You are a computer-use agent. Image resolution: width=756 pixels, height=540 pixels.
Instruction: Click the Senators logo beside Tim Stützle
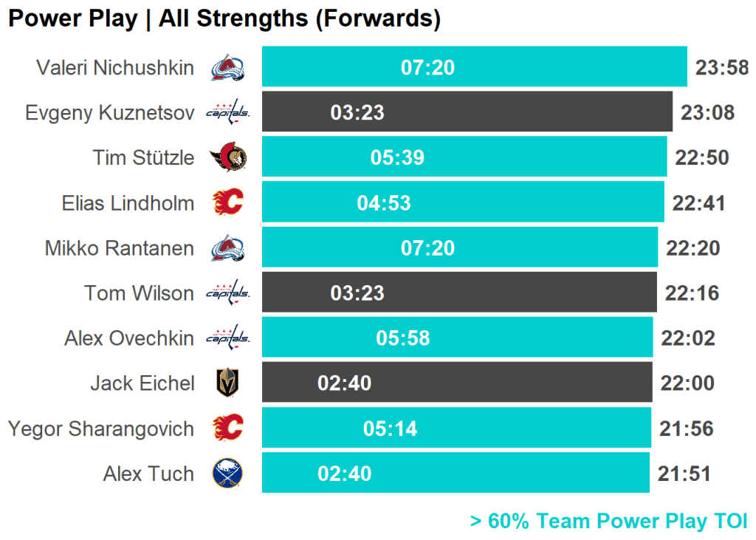tap(227, 157)
